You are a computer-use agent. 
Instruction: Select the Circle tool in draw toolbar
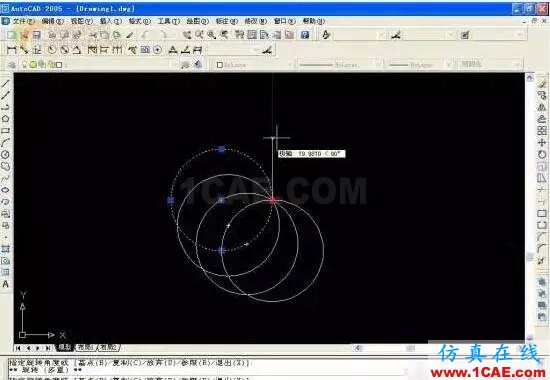[x=5, y=154]
